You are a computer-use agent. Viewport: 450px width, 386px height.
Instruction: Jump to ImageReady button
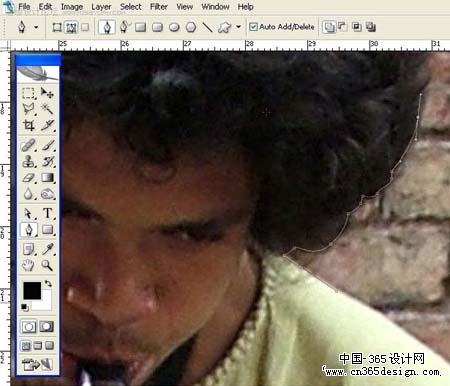[37, 364]
